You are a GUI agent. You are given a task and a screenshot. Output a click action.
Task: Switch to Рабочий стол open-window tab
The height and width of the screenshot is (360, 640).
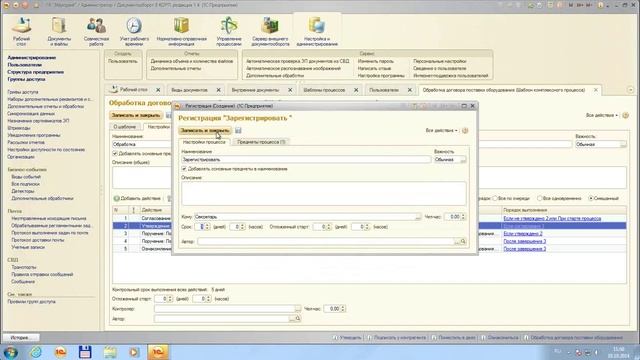pos(133,89)
